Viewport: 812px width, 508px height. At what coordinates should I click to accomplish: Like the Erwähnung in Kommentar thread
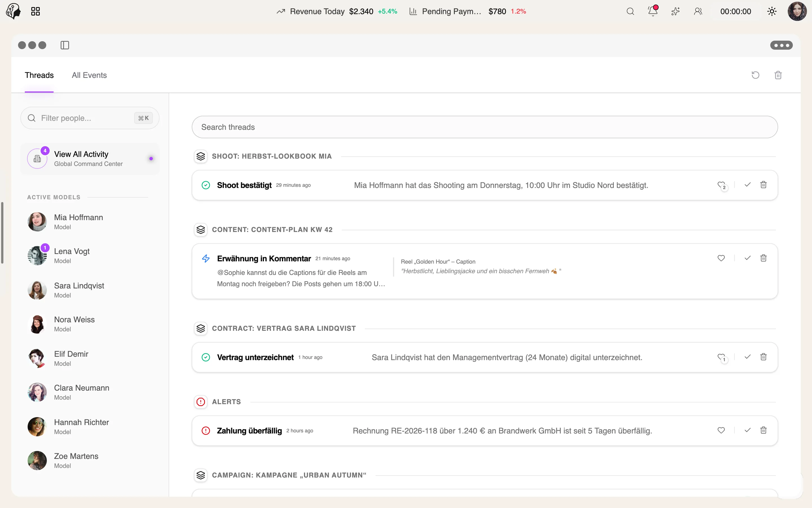pos(721,258)
